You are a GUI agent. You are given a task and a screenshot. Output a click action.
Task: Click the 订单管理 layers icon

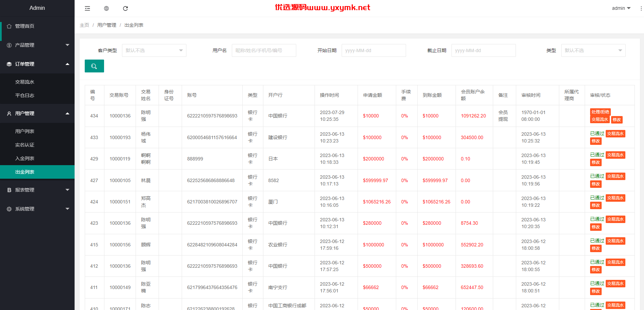[x=9, y=64]
